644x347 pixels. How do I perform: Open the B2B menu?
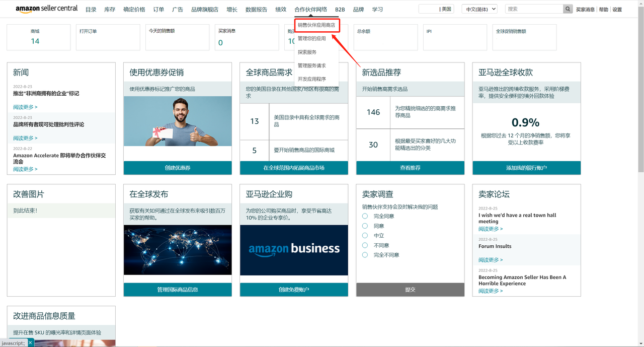340,10
